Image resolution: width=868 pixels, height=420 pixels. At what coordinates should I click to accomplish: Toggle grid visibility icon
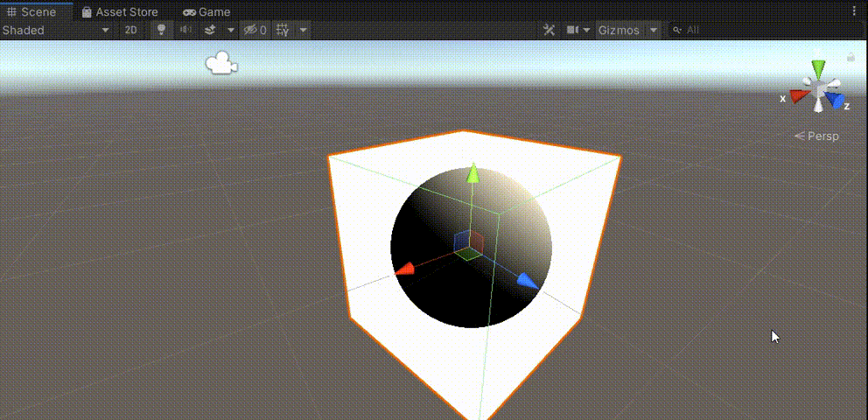(283, 30)
